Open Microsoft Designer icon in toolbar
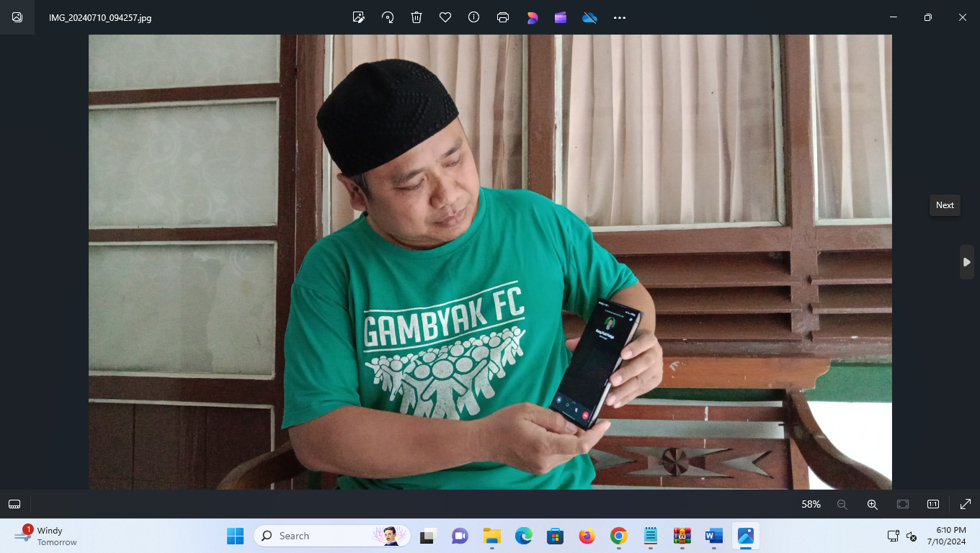980x553 pixels. click(532, 17)
